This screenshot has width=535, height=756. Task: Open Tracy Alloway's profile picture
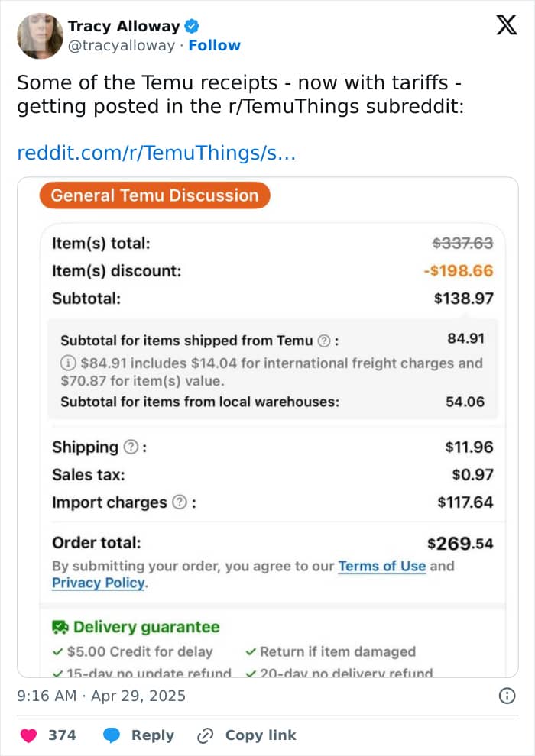pos(40,36)
